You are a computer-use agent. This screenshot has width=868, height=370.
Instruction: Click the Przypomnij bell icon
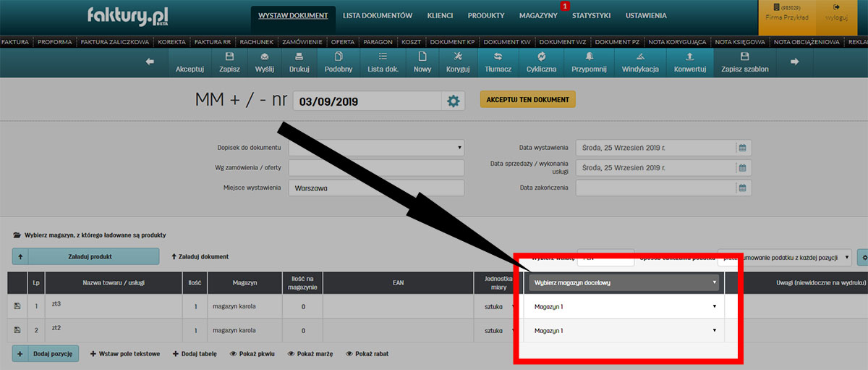pos(590,57)
